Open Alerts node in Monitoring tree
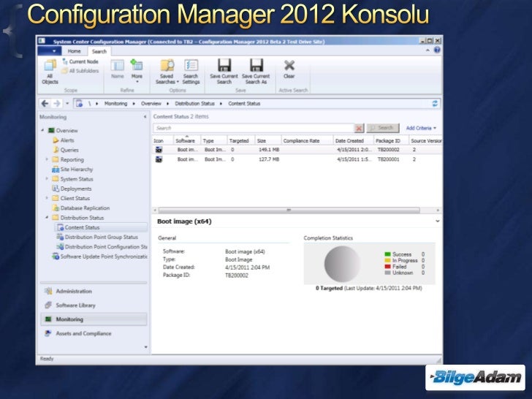The height and width of the screenshot is (399, 532). pyautogui.click(x=64, y=140)
